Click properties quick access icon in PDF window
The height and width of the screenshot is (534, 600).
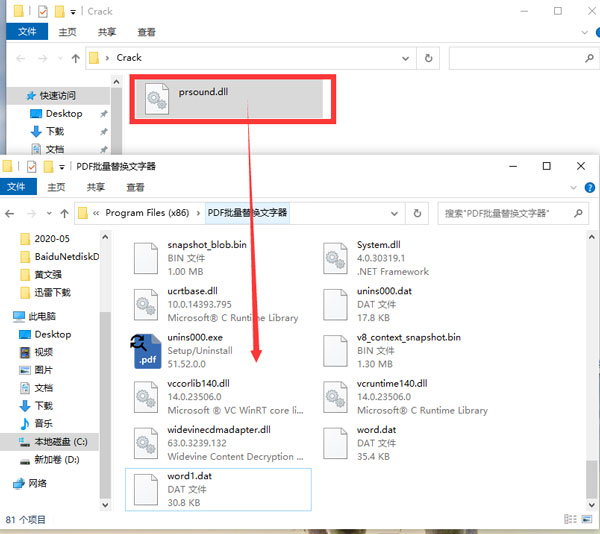click(x=31, y=167)
